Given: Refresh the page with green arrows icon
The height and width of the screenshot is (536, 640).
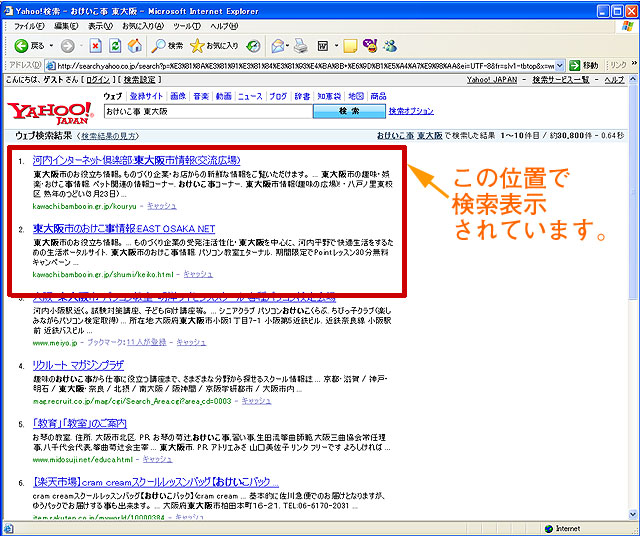Looking at the screenshot, I should click(x=115, y=46).
